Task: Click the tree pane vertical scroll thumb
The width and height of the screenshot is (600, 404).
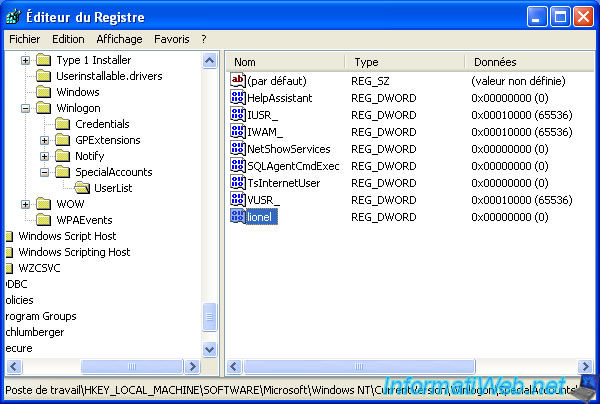Action: point(210,317)
